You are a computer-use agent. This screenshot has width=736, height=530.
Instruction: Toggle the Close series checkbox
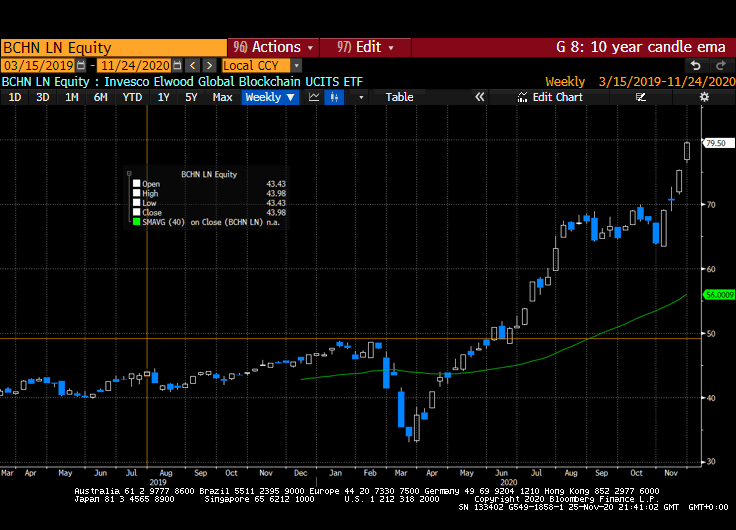coord(137,212)
